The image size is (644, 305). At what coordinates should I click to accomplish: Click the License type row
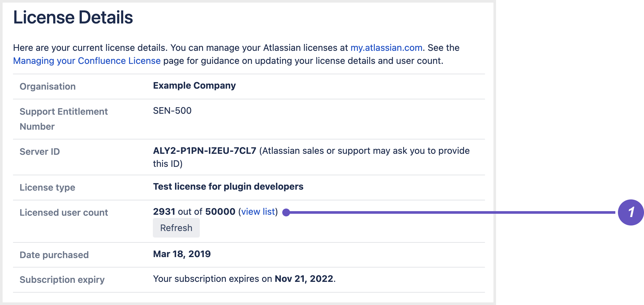point(47,187)
